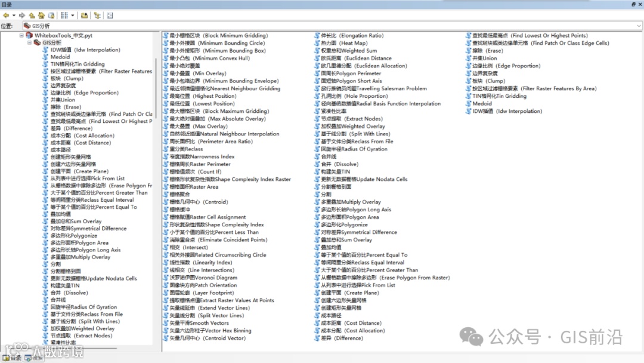The width and height of the screenshot is (644, 363).
Task: Click tool icon beside Elongation Ratio
Action: 317,35
